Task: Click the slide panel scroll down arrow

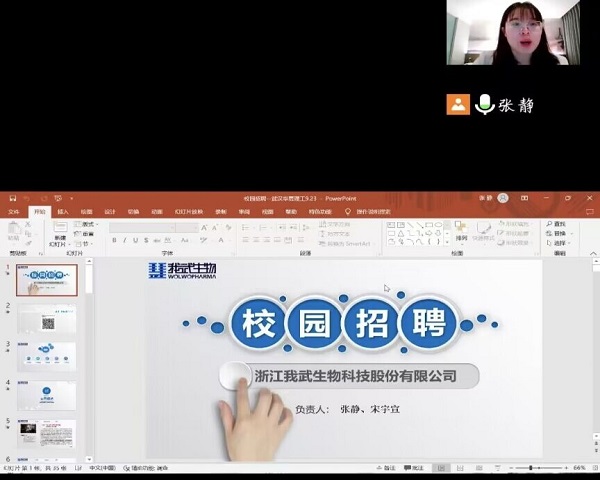Action: point(89,459)
